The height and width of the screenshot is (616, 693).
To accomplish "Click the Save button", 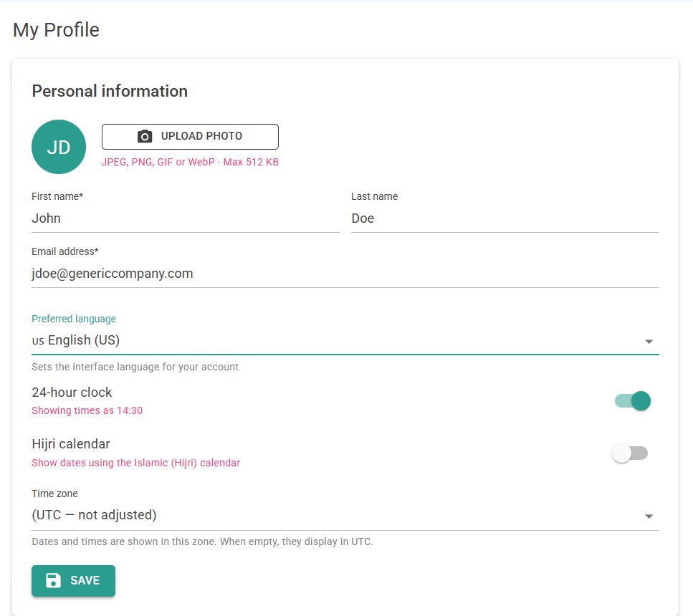I will (x=73, y=581).
